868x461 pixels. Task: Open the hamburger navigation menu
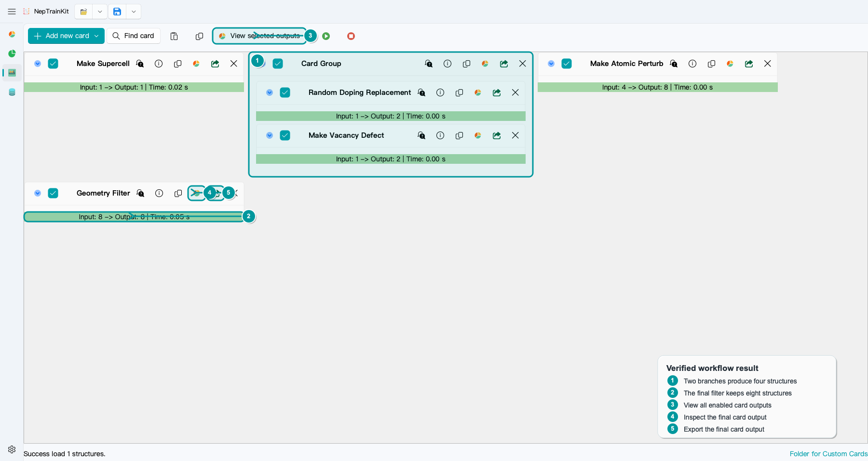click(12, 12)
